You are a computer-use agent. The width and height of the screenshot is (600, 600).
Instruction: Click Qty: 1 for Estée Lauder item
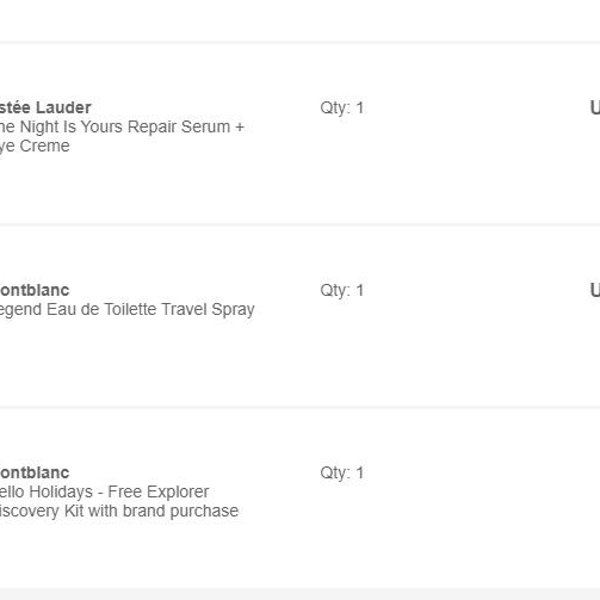[x=342, y=108]
